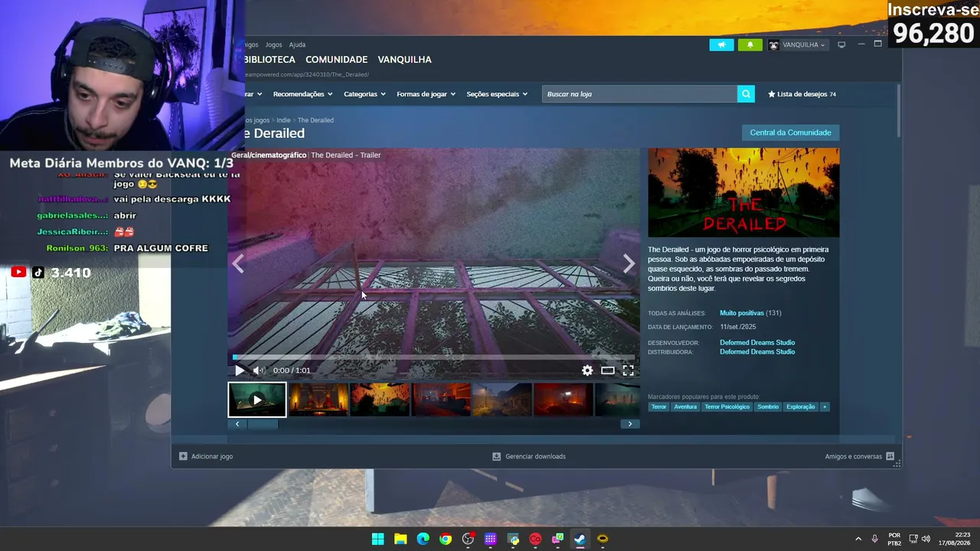Show the previous media with left arrow

(238, 264)
